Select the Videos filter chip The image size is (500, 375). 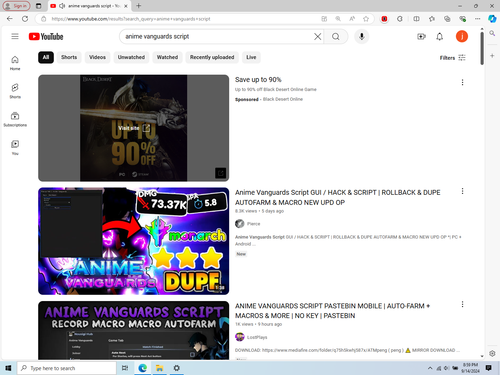click(97, 57)
